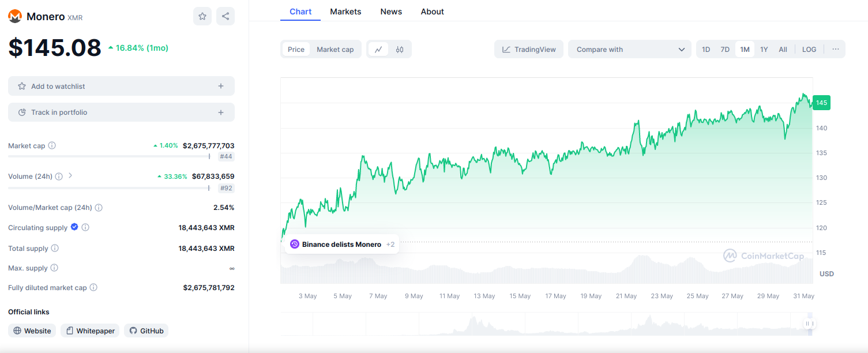Click the Market cap info icon
This screenshot has width=868, height=353.
(x=52, y=146)
